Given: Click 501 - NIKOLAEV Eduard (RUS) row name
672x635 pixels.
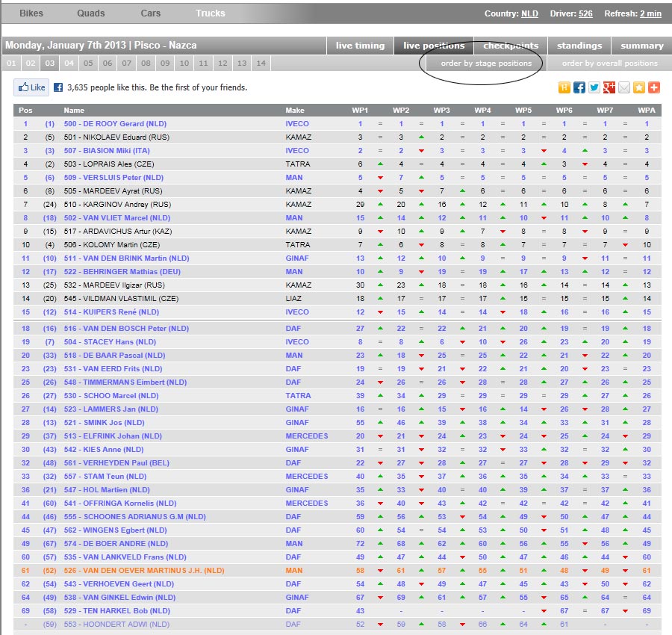Looking at the screenshot, I should tap(116, 137).
